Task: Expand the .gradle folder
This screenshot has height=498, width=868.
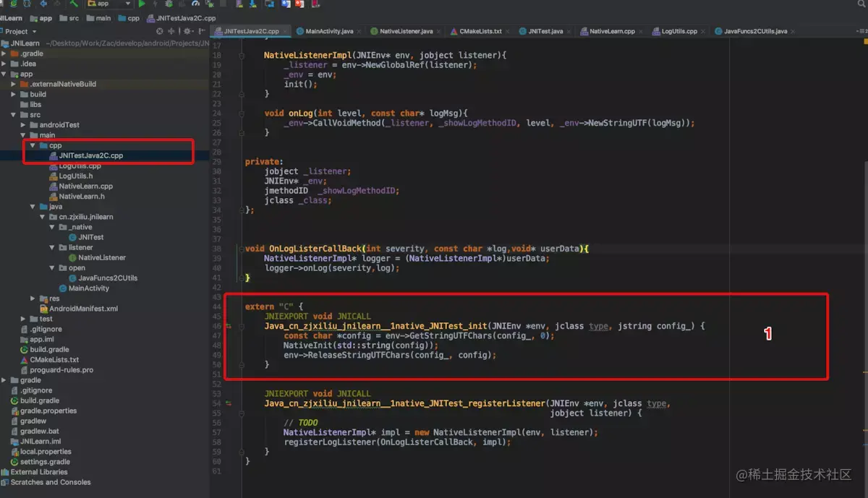Action: pos(4,53)
